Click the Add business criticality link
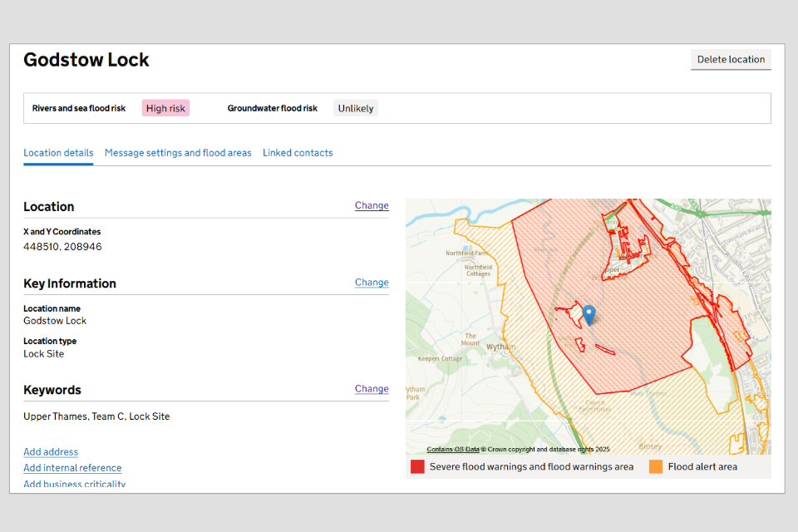The width and height of the screenshot is (798, 532). pyautogui.click(x=74, y=484)
